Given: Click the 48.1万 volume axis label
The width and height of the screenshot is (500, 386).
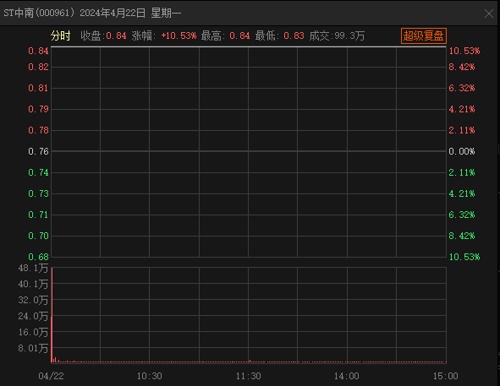Looking at the screenshot, I should [x=33, y=268].
